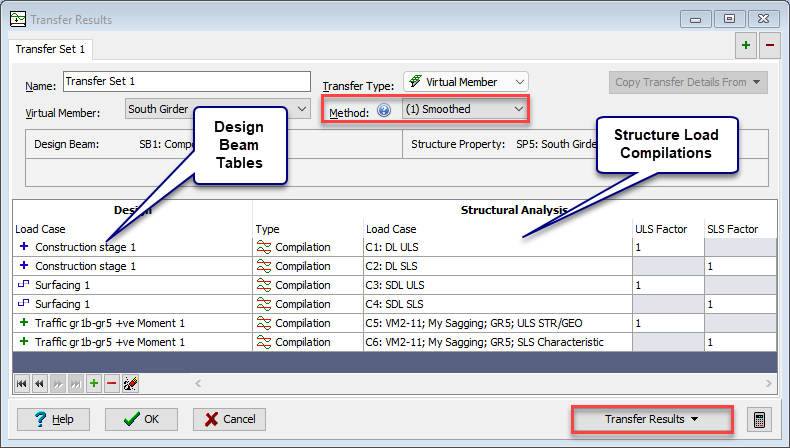
Task: Open the calculator icon button
Action: point(759,419)
